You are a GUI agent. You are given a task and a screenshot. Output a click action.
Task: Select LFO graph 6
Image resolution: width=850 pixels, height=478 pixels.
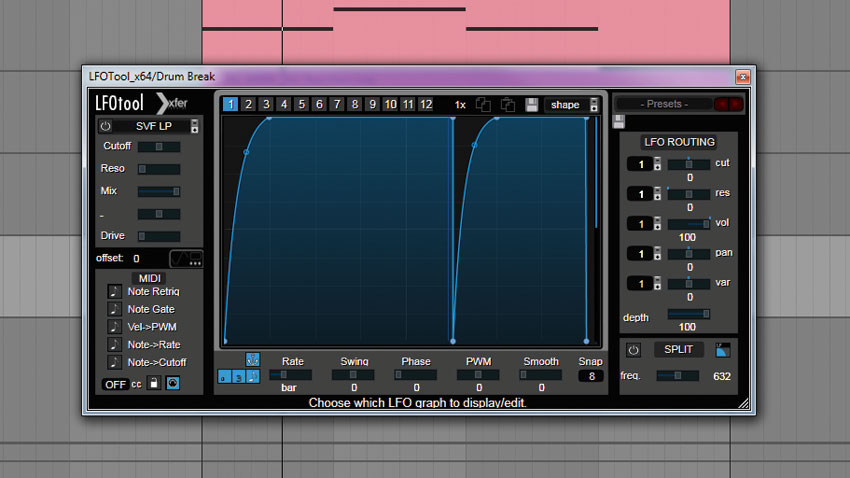coord(319,104)
